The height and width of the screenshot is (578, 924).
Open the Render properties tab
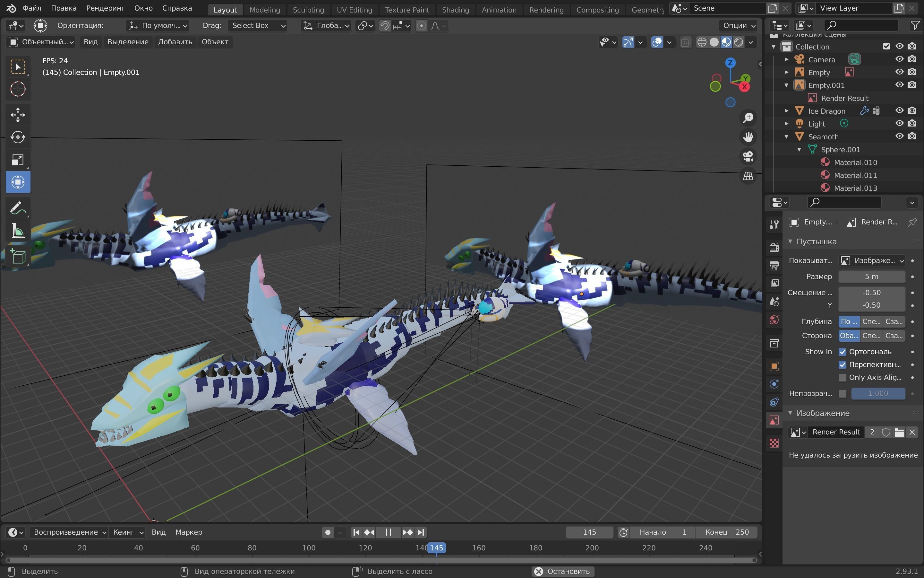tap(774, 247)
